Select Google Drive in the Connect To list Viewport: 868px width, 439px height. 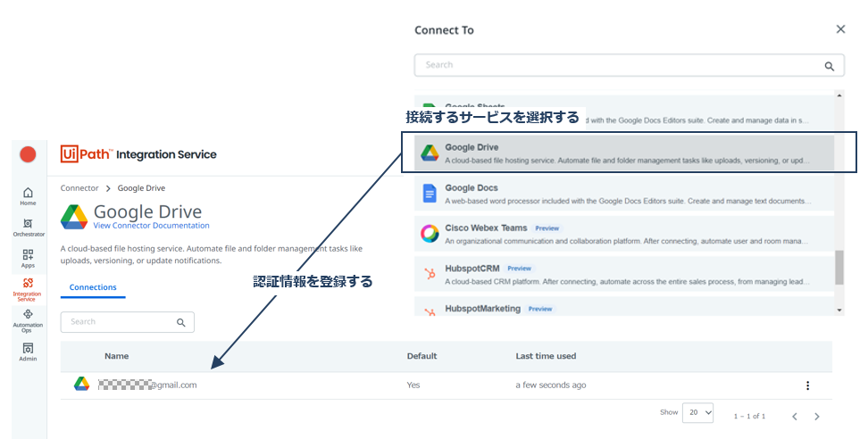coord(624,153)
